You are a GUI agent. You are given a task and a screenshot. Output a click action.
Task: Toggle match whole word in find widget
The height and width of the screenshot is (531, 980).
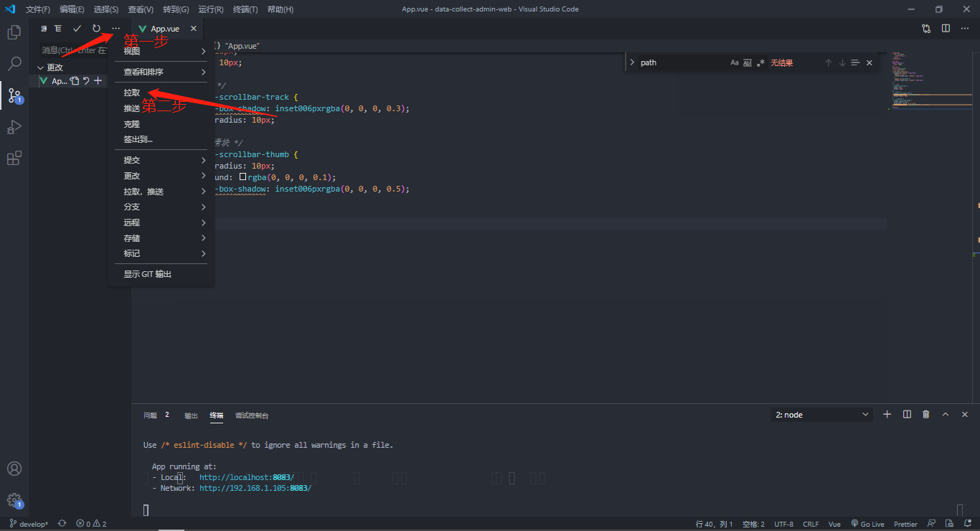(748, 63)
